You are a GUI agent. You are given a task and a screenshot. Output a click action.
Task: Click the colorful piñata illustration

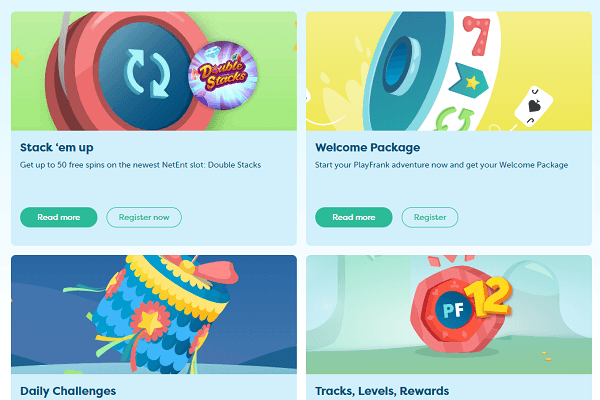click(x=161, y=314)
